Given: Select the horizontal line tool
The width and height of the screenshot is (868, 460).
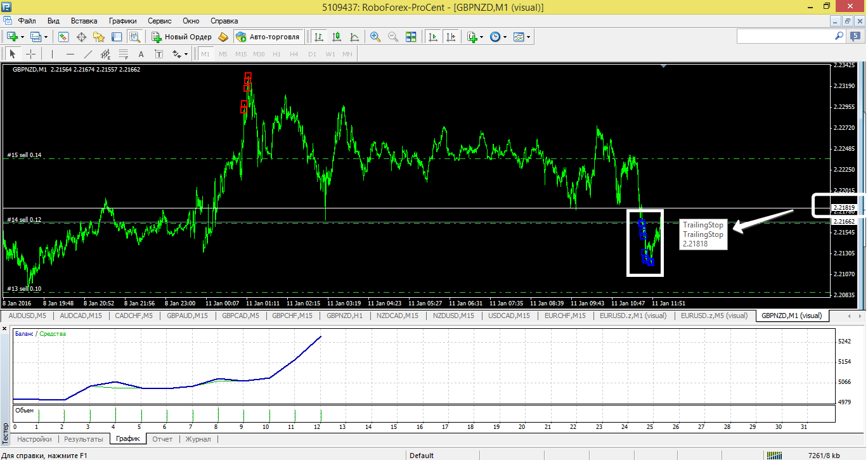Looking at the screenshot, I should tap(70, 54).
